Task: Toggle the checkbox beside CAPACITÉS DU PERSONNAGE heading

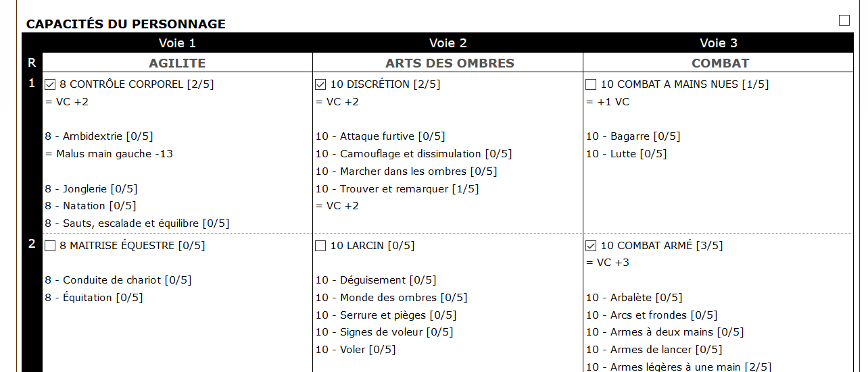Action: [x=844, y=20]
